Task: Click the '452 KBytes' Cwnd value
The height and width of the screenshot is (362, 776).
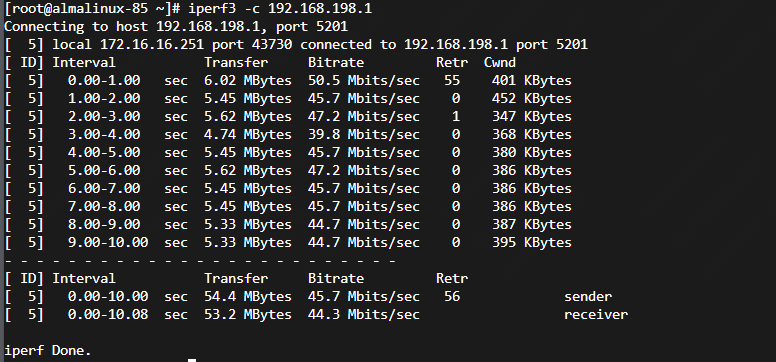Action: (x=532, y=99)
